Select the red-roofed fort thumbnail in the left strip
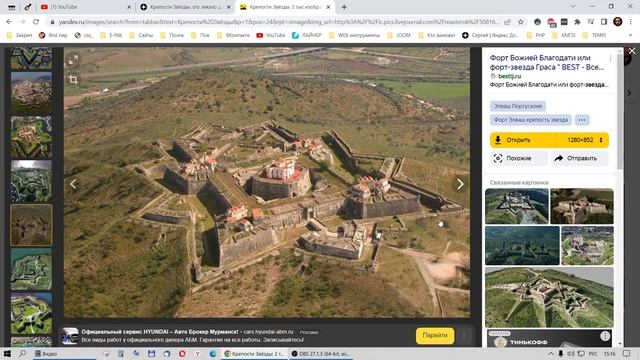Screen dimensions: 640x360 click(31, 137)
